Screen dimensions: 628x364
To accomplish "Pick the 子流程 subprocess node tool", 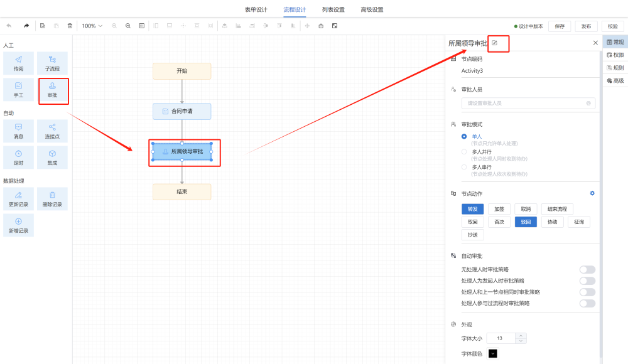I will 52,63.
